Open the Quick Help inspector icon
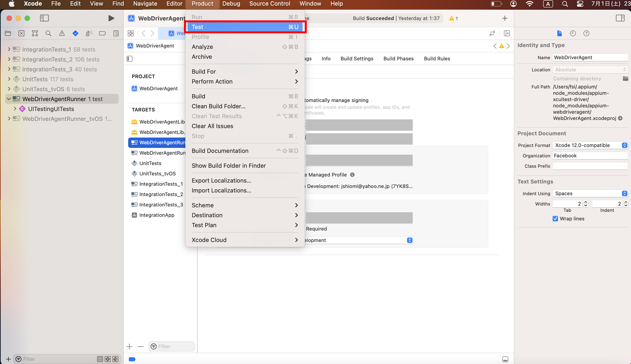The image size is (631, 364). (x=586, y=33)
